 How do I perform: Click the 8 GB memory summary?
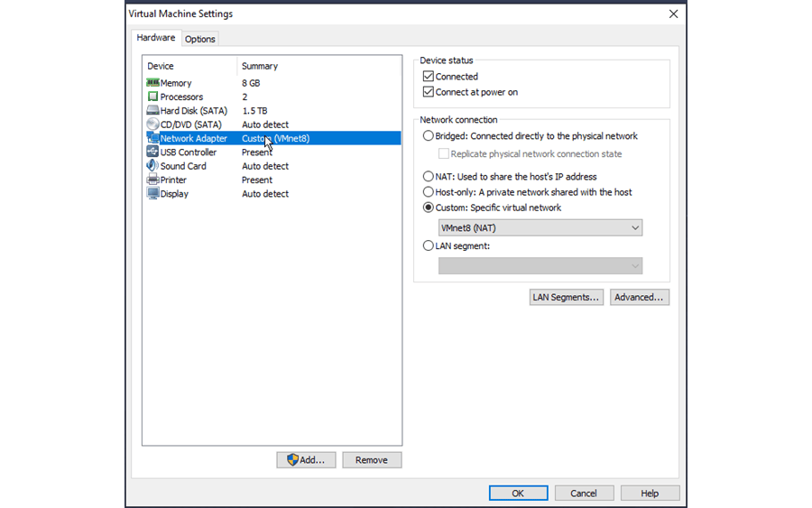[251, 83]
